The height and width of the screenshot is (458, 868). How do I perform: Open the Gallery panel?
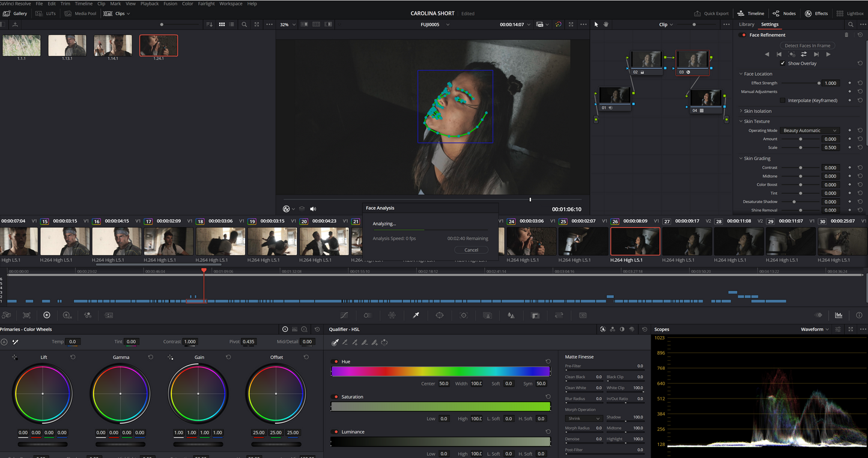(16, 13)
